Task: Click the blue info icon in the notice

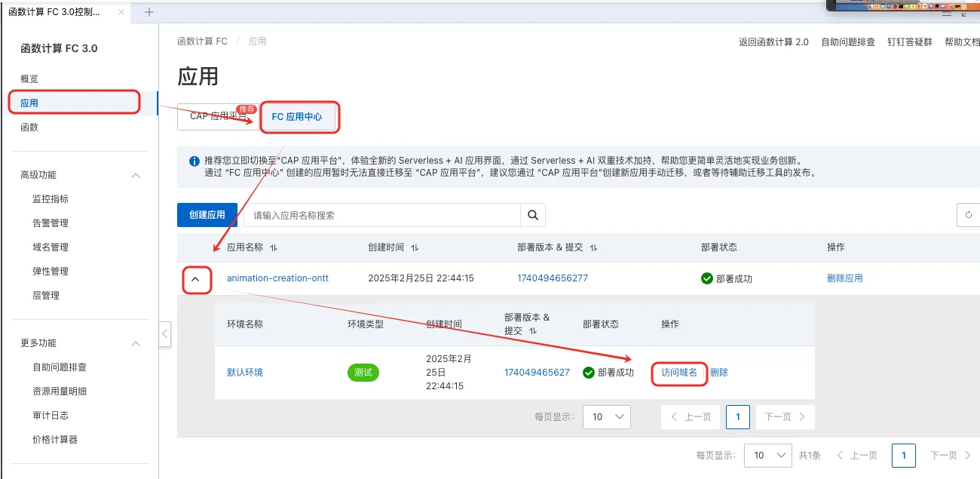Action: pyautogui.click(x=194, y=161)
